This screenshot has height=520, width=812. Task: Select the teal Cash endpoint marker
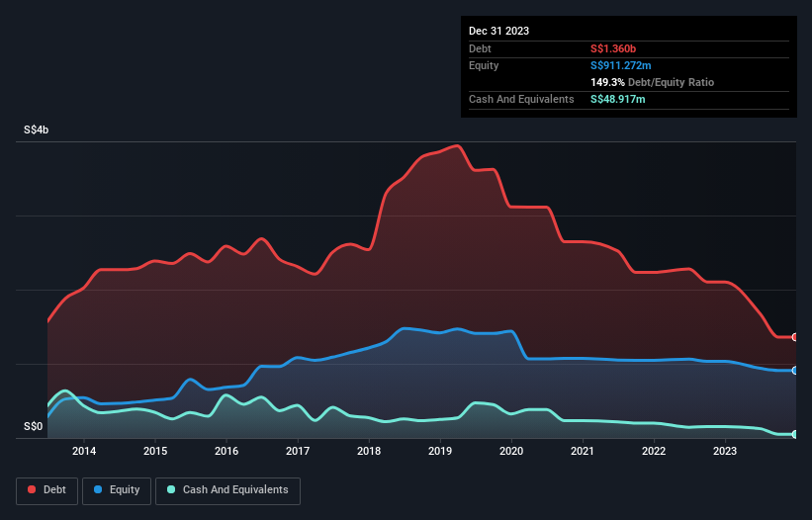point(795,434)
